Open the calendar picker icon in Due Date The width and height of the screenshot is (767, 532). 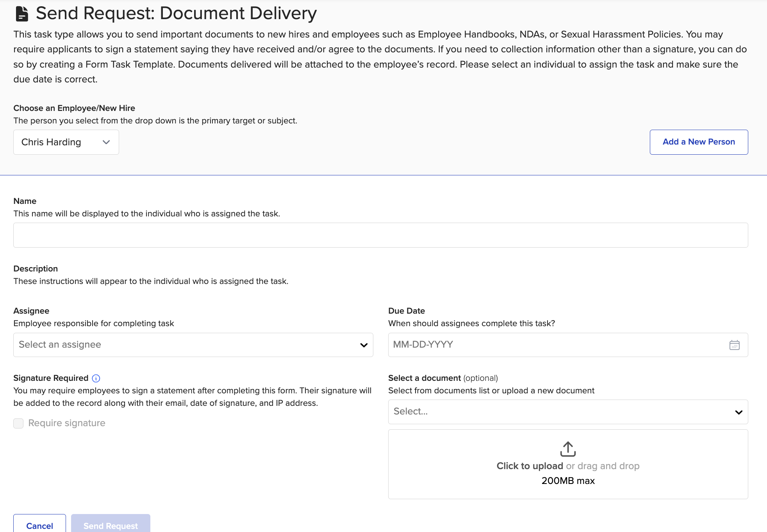pos(734,345)
